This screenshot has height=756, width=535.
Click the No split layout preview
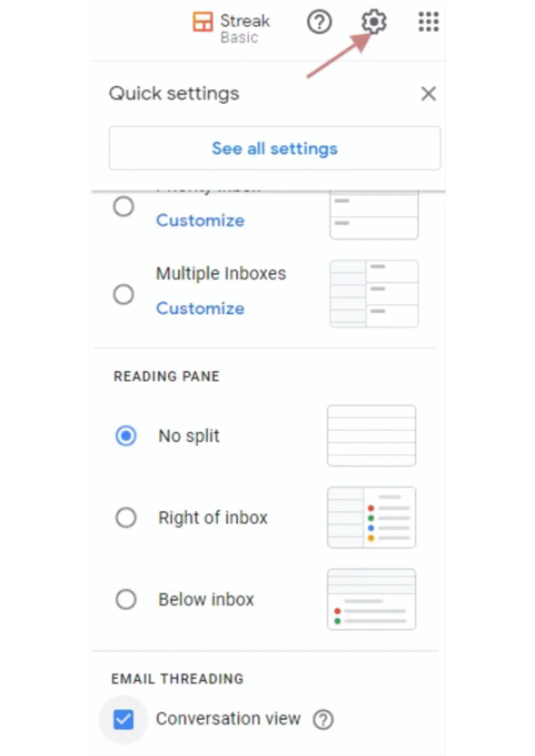(x=371, y=435)
